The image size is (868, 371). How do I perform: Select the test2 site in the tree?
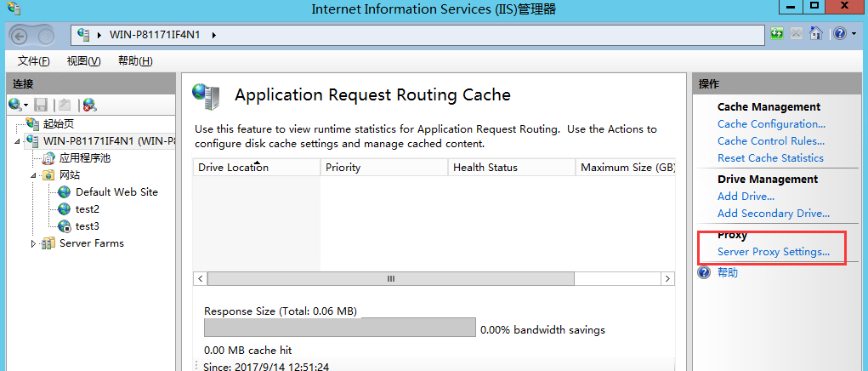(x=88, y=209)
